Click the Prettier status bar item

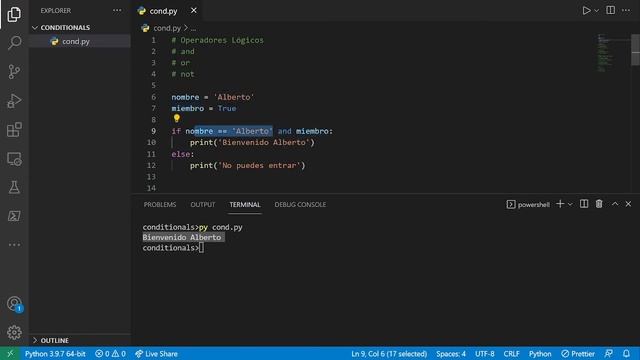(x=578, y=354)
